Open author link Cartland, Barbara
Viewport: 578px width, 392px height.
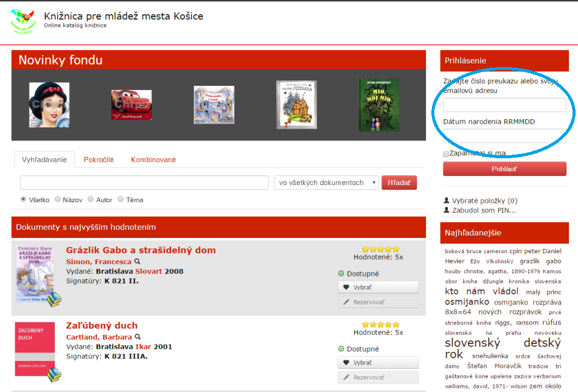[x=99, y=337]
